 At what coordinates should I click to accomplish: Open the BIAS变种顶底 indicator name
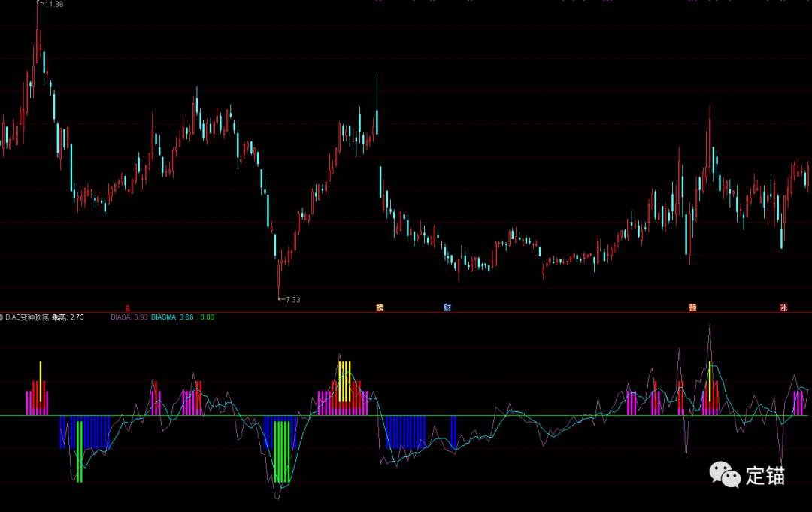27,317
